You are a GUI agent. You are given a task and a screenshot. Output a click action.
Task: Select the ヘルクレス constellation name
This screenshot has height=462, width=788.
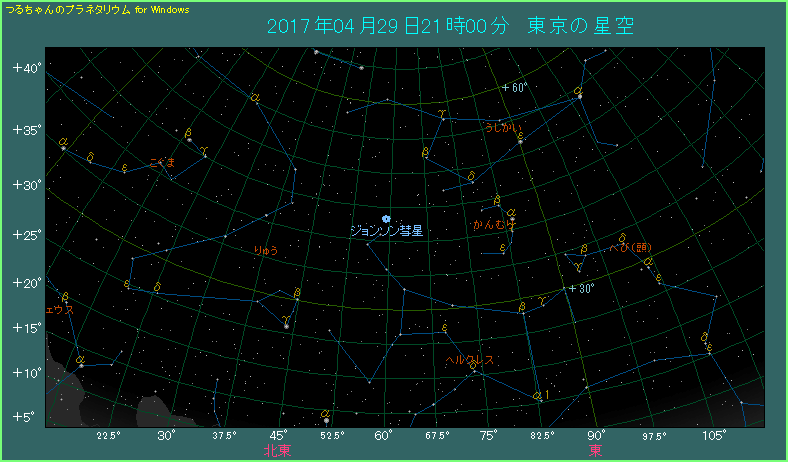469,358
